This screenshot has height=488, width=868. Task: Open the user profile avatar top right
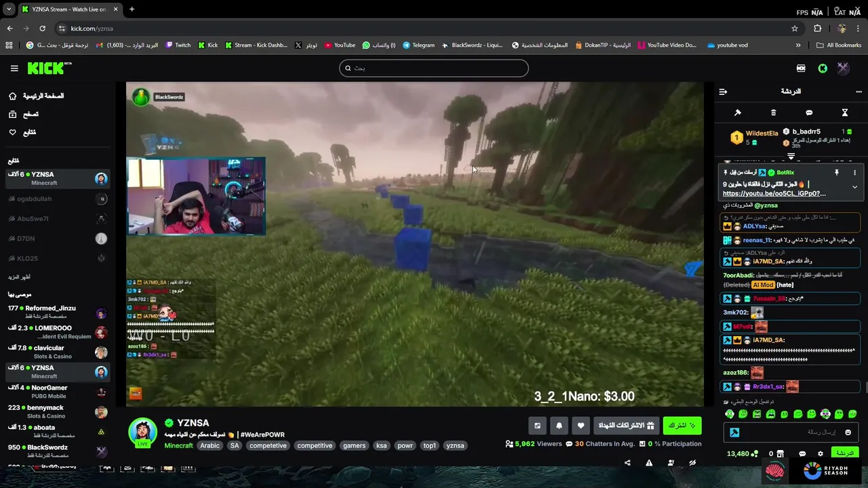[843, 68]
